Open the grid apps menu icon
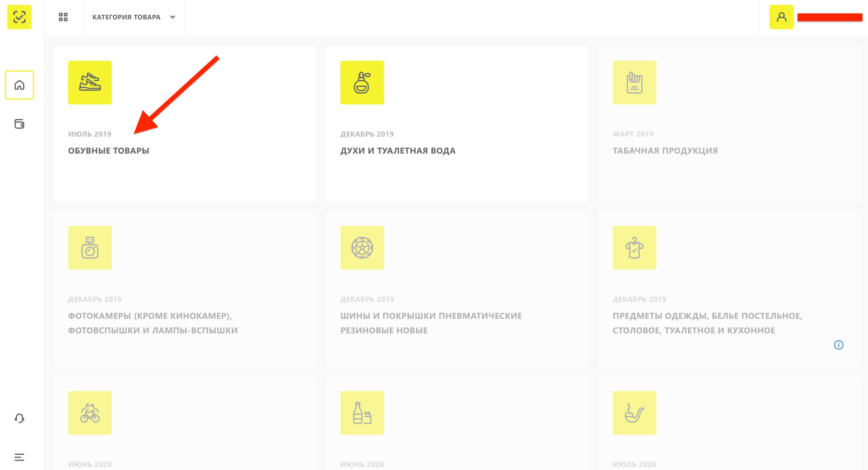Viewport: 868px width, 470px height. [63, 17]
